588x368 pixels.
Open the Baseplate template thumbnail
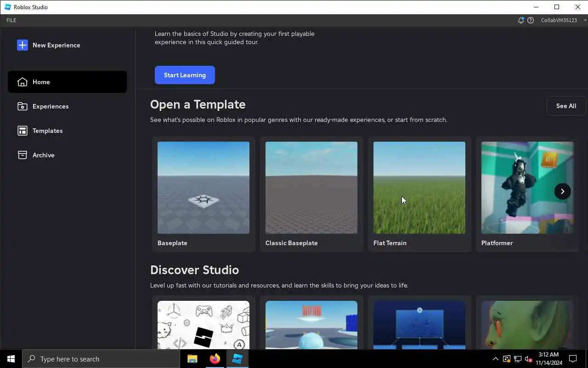click(204, 188)
